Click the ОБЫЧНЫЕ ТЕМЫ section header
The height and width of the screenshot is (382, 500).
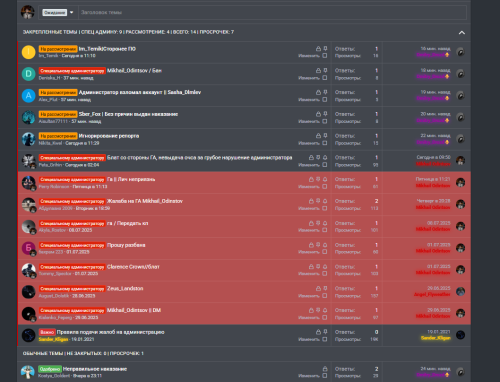point(83,353)
